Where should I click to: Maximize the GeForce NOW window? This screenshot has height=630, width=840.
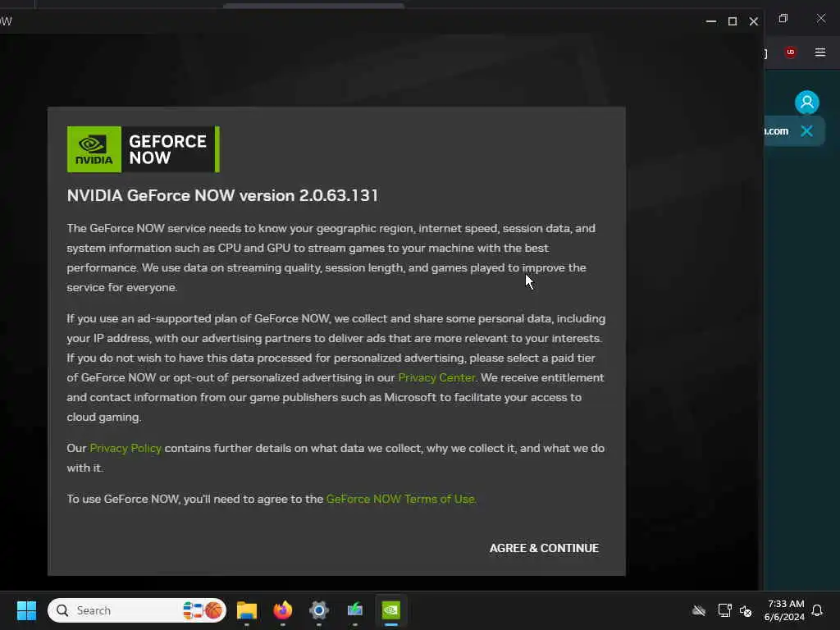pos(733,21)
